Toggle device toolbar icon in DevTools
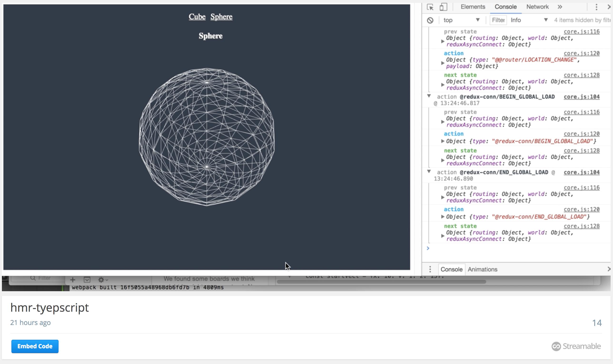This screenshot has width=613, height=364. (x=443, y=7)
